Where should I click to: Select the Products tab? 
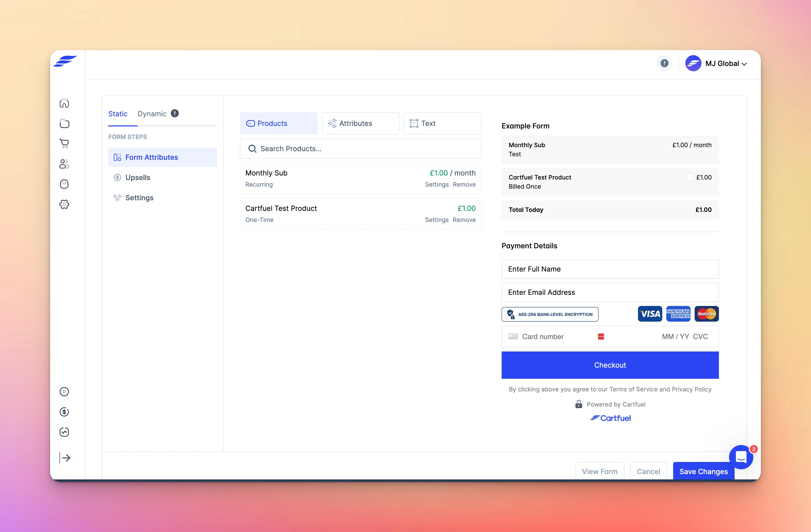[279, 123]
